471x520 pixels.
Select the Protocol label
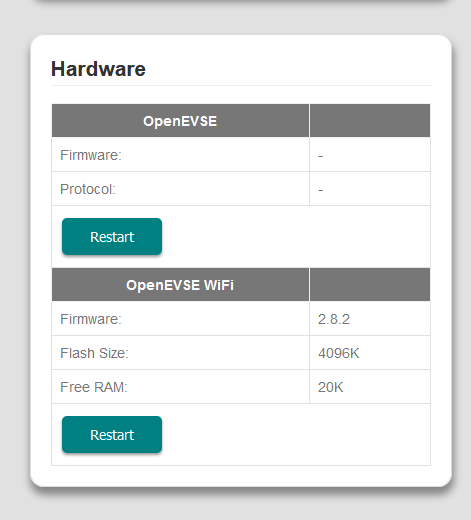[88, 189]
